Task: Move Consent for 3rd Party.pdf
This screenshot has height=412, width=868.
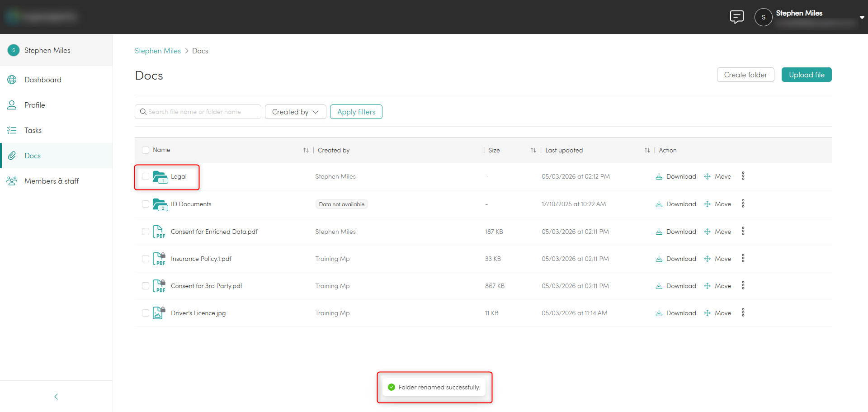Action: pyautogui.click(x=717, y=286)
